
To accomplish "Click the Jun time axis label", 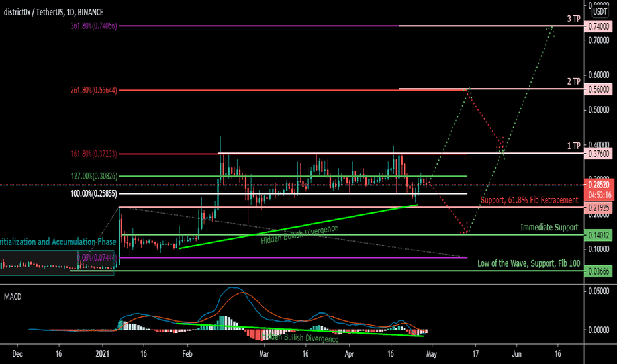I will point(516,354).
